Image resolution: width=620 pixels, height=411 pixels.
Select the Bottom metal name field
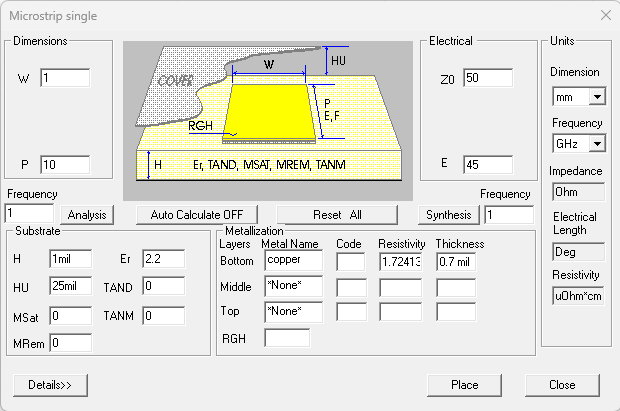point(294,261)
